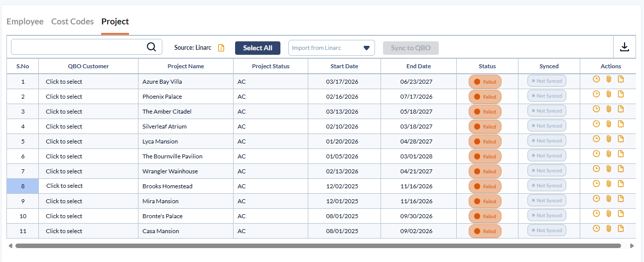This screenshot has width=644, height=262.
Task: Click clock icon for Brooks Homestead
Action: [596, 183]
